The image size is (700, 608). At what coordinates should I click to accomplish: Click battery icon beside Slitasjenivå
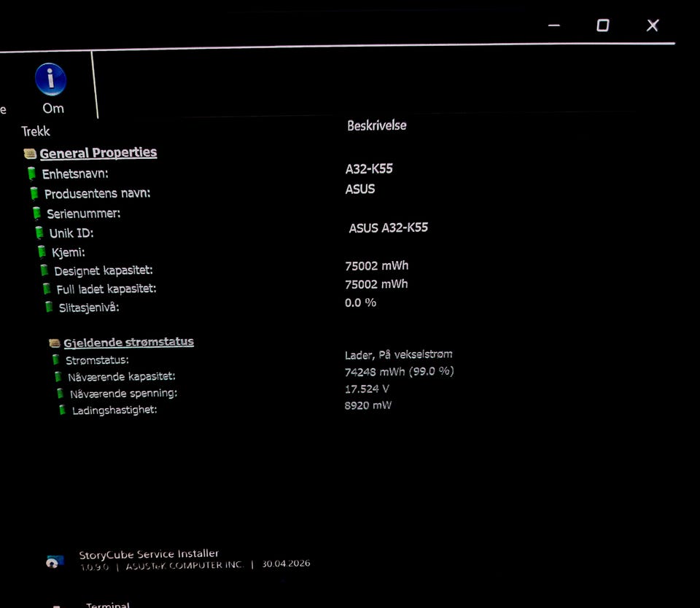pos(49,307)
